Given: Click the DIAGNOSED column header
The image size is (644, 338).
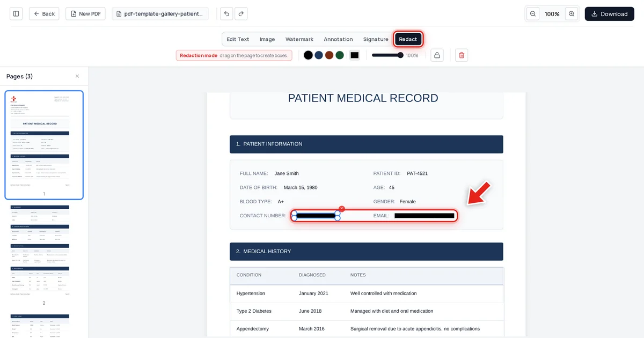Looking at the screenshot, I should click(x=312, y=275).
